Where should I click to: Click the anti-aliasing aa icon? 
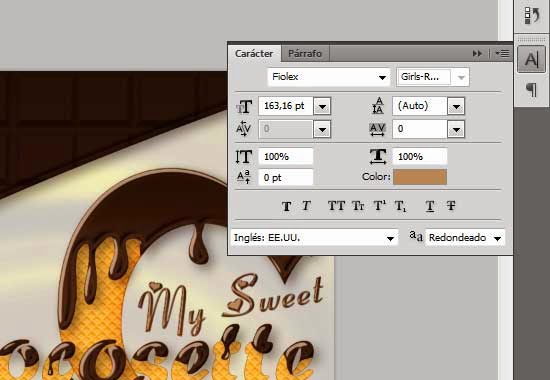[416, 236]
